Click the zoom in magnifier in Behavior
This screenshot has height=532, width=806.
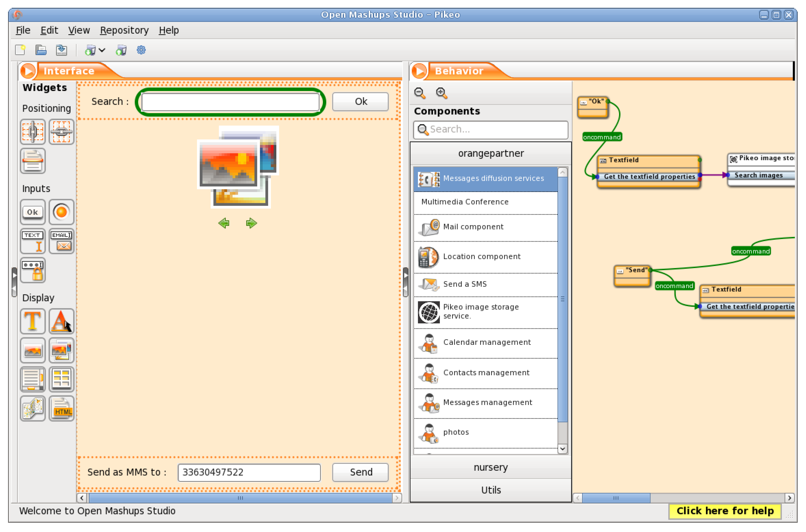(441, 93)
